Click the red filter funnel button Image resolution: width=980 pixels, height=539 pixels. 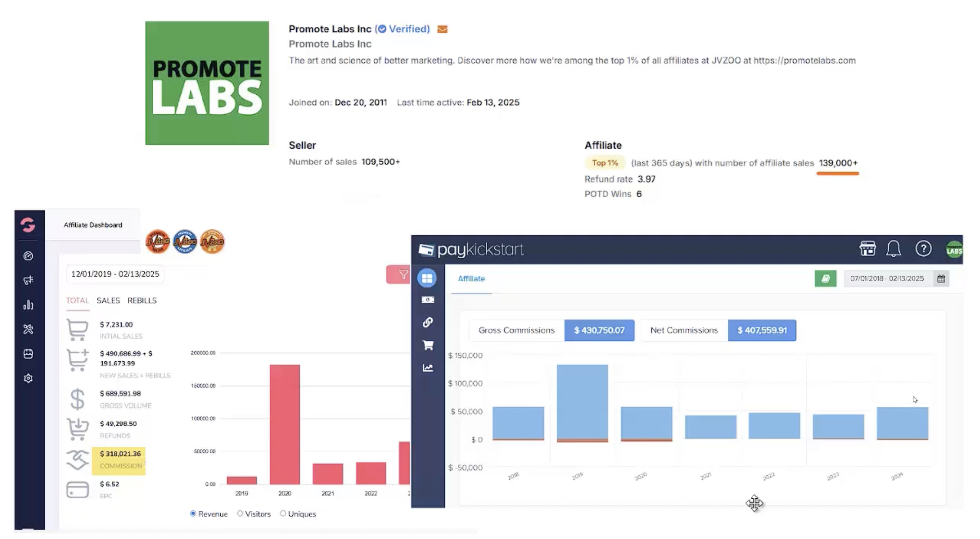[399, 274]
